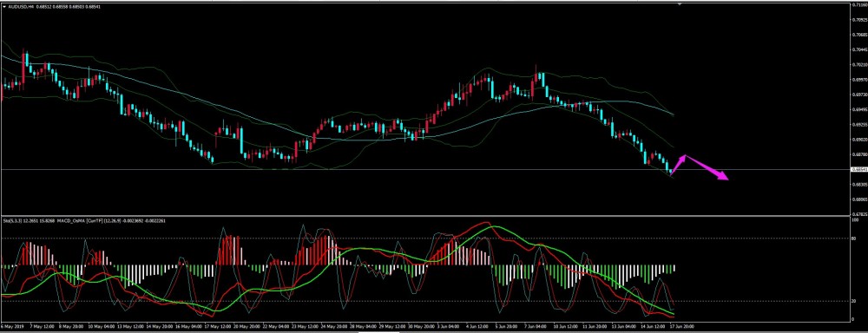Click the small triangle before the AUDUSD title

(4, 6)
